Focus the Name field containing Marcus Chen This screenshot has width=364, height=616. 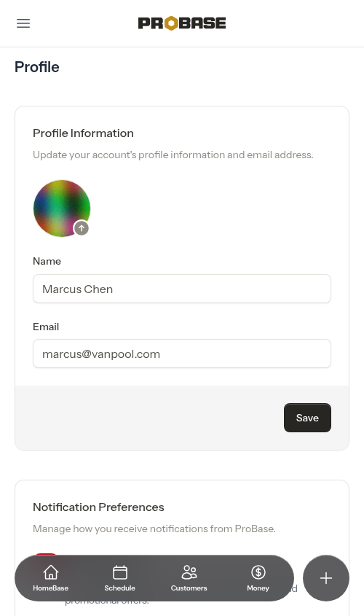click(x=182, y=289)
